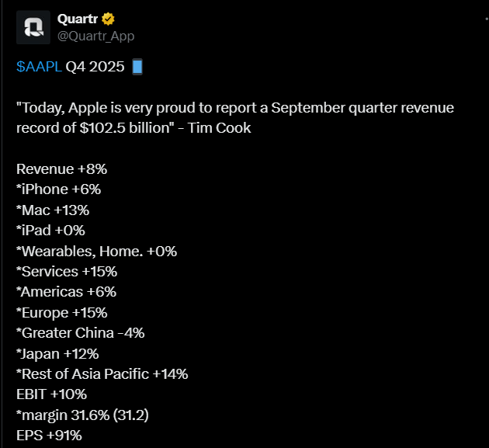Open the @Quartr_App handle
The width and height of the screenshot is (489, 448).
(91, 36)
